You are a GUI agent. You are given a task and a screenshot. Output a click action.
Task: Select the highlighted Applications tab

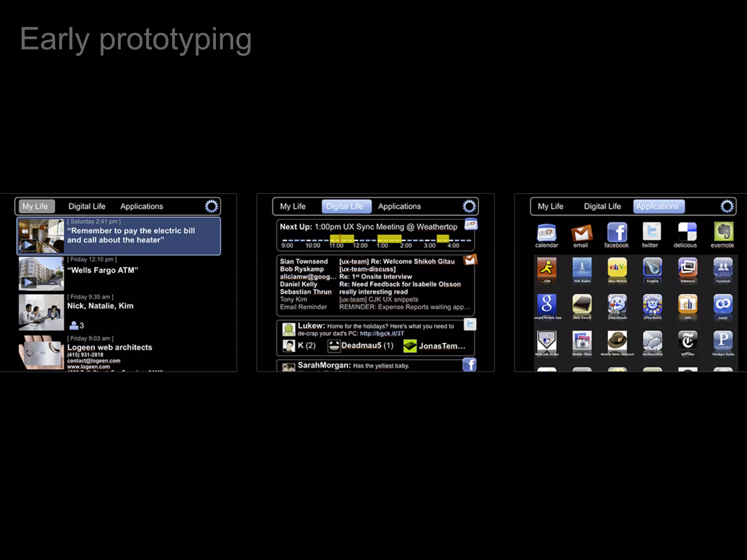click(x=658, y=206)
